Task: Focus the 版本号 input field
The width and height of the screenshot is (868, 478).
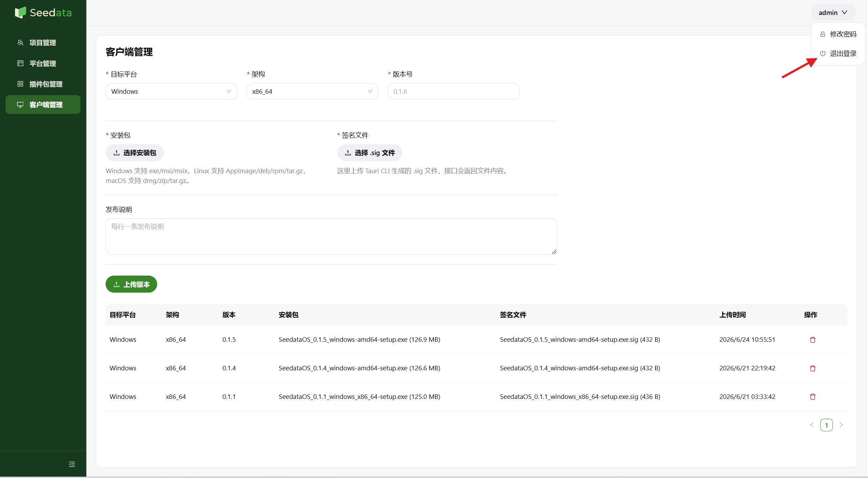Action: pyautogui.click(x=453, y=91)
